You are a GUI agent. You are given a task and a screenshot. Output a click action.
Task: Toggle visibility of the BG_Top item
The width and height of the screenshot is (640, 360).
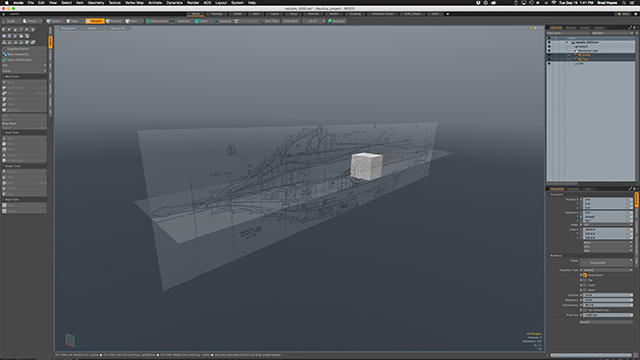pyautogui.click(x=549, y=59)
